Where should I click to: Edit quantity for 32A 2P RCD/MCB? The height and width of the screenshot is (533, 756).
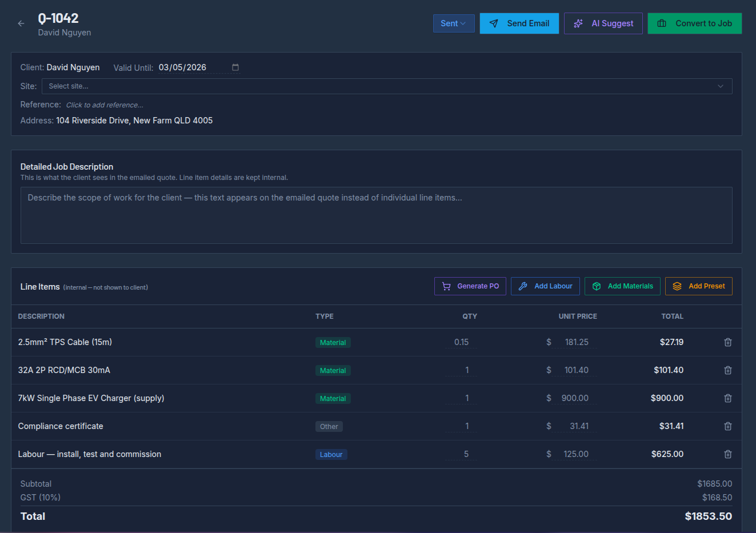click(461, 370)
